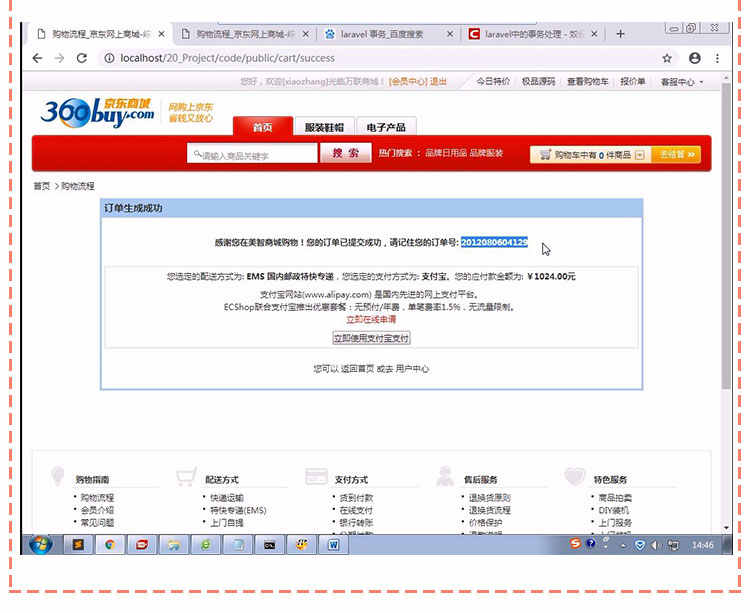Bookmark this page with star icon
The height and width of the screenshot is (613, 750).
[667, 58]
